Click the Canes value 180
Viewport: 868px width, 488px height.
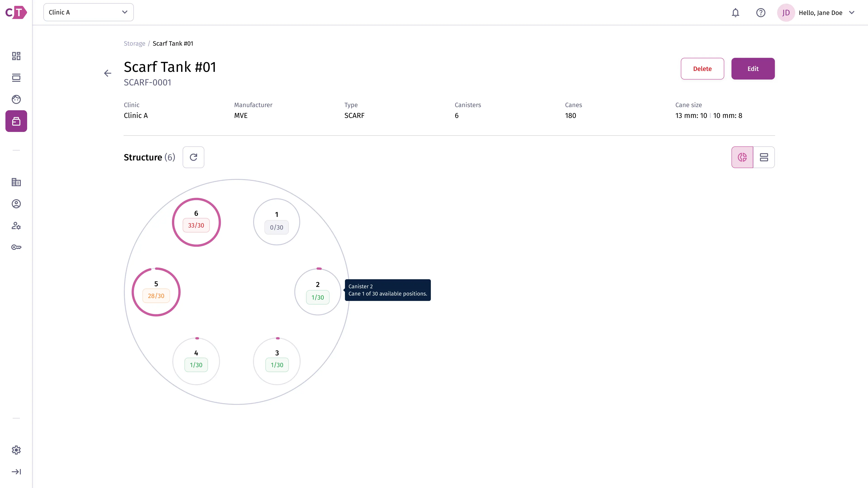tap(571, 115)
